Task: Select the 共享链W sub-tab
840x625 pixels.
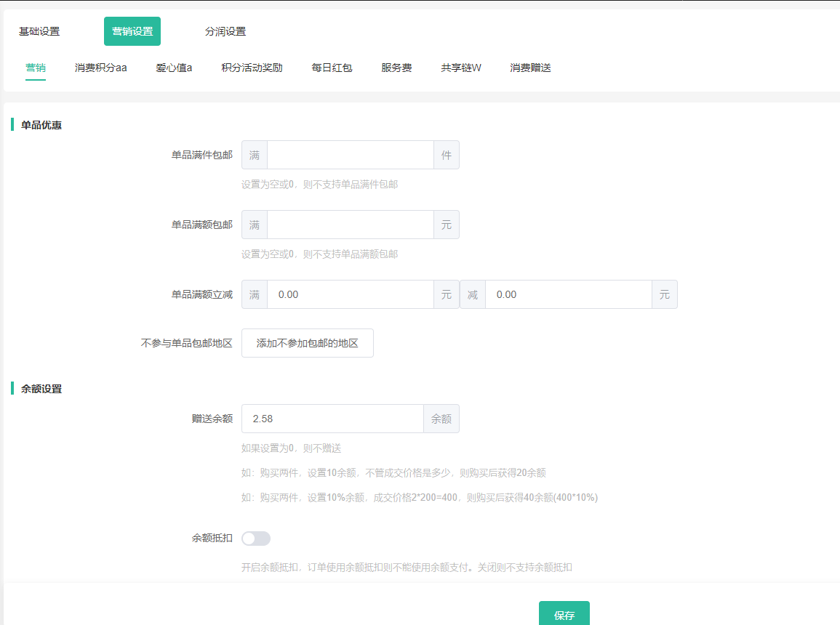Action: click(461, 68)
